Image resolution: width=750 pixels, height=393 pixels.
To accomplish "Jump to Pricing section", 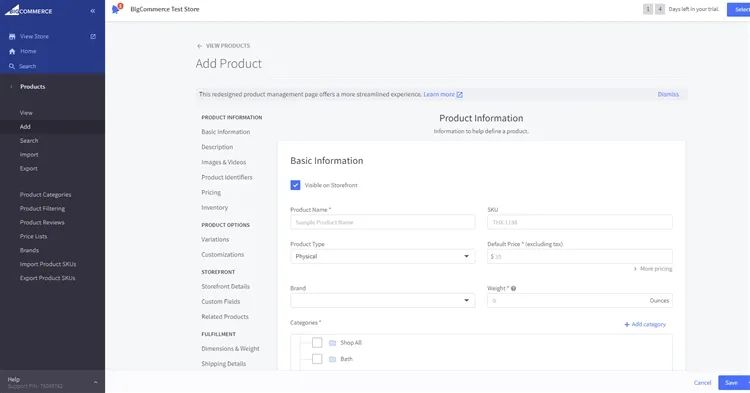I will pyautogui.click(x=211, y=193).
